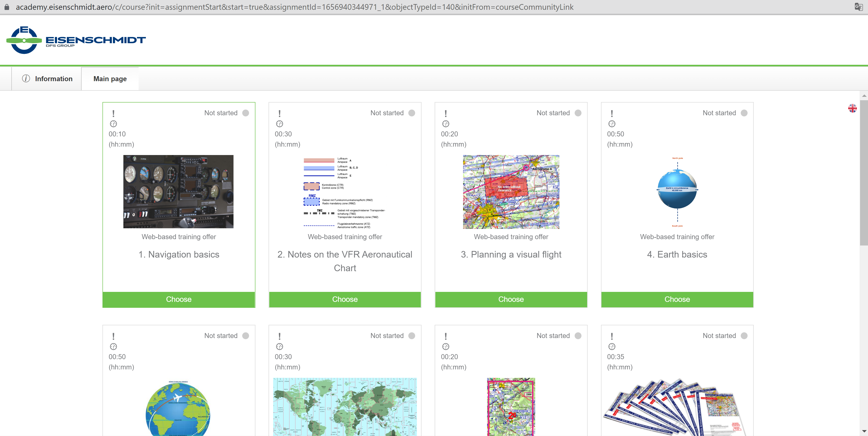Click the pink-bordered chart thumbnail
This screenshot has height=436, width=868.
[511, 407]
